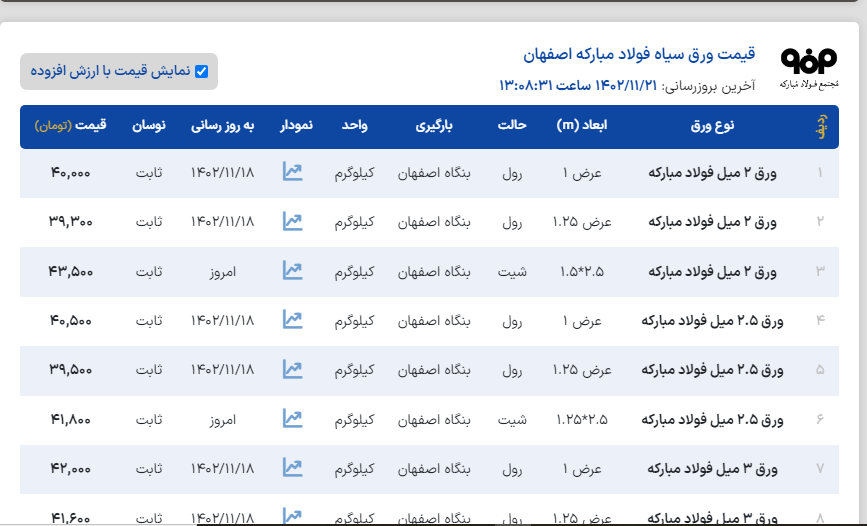This screenshot has width=867, height=526.
Task: Click the نوسان column header
Action: (149, 126)
